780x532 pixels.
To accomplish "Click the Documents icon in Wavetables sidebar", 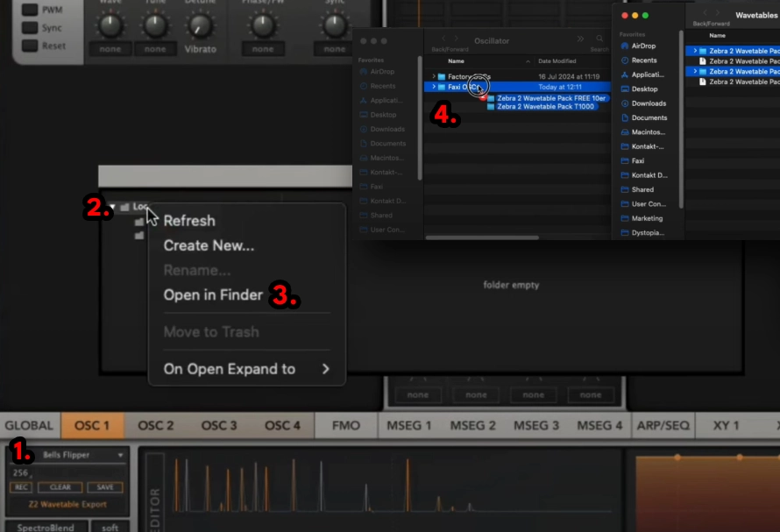I will (624, 117).
